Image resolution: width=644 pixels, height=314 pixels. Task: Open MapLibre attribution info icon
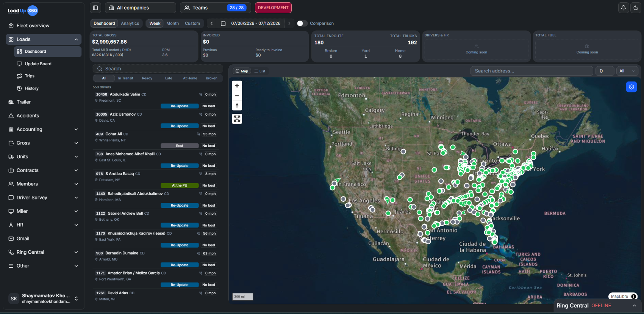[634, 297]
